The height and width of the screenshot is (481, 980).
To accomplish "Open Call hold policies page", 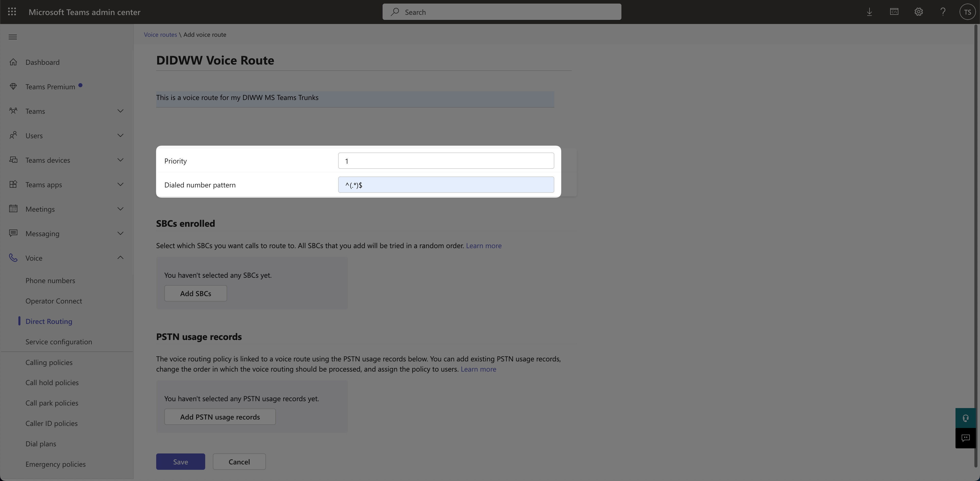I will coord(52,383).
